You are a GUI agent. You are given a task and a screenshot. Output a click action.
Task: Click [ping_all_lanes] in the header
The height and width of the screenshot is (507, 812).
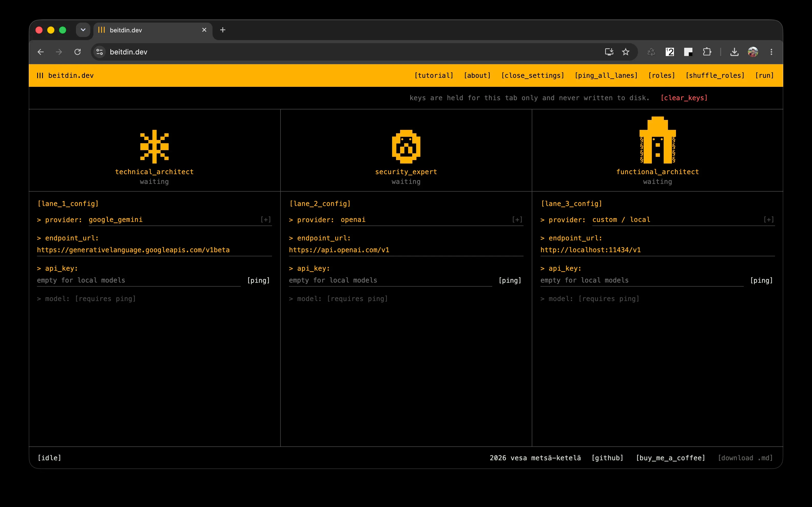pos(606,76)
